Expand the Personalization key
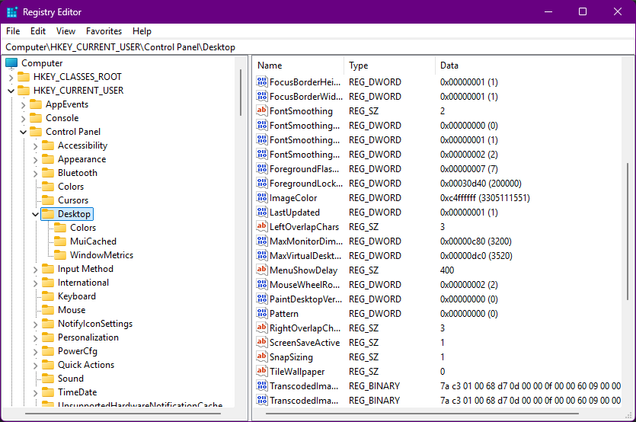 tap(35, 338)
